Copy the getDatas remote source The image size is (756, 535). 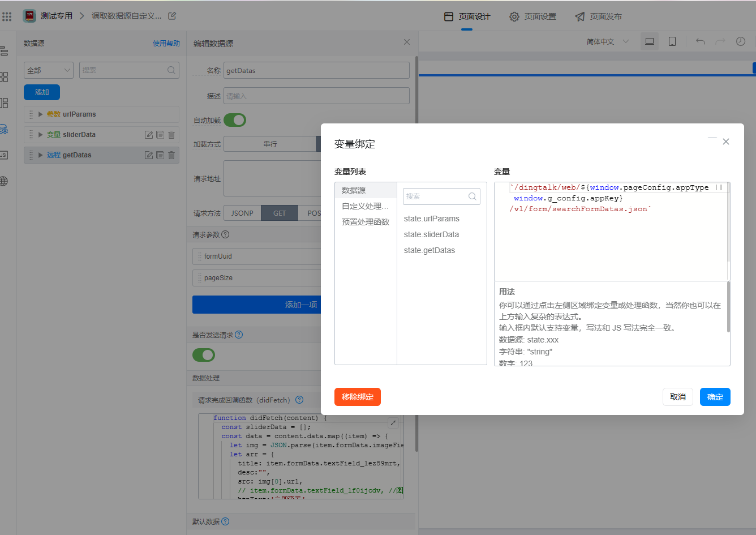coord(160,155)
